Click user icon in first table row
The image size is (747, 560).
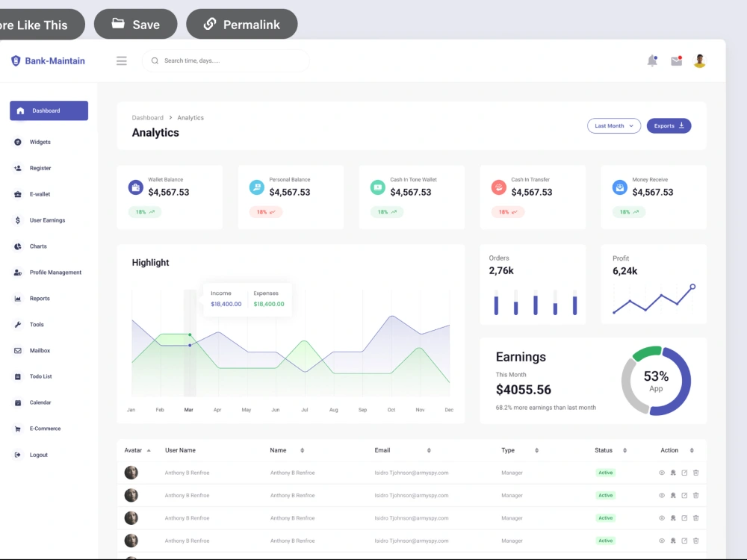tap(673, 473)
